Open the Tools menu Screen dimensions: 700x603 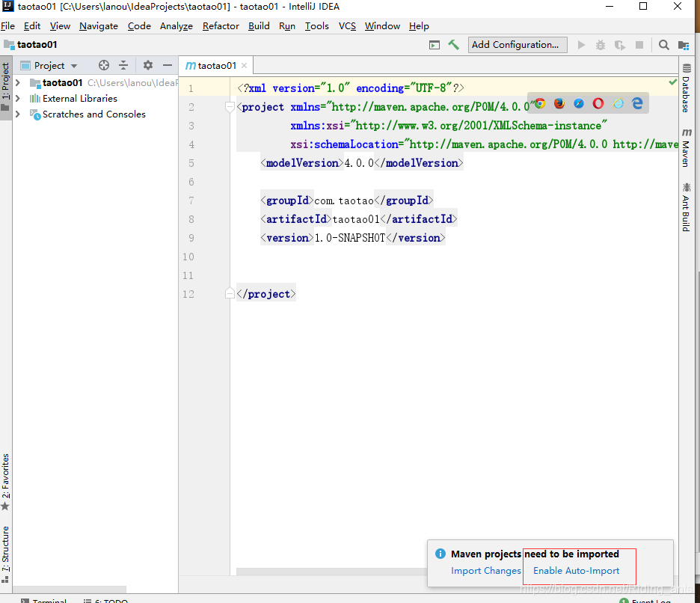[x=317, y=26]
